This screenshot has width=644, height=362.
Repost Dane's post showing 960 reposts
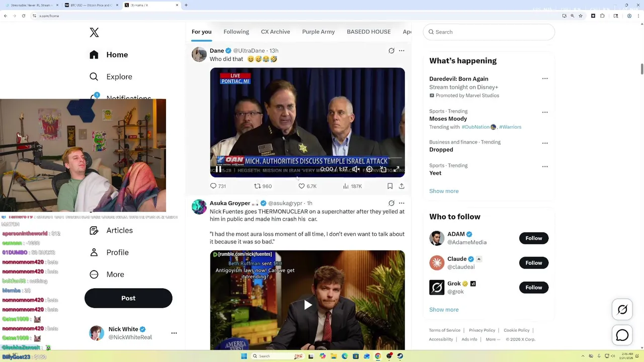click(x=263, y=186)
